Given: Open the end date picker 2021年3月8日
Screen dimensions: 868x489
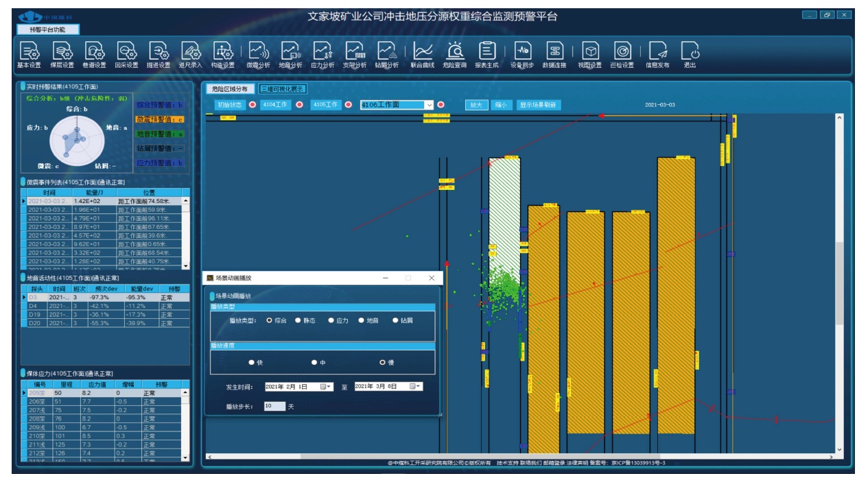Looking at the screenshot, I should pyautogui.click(x=415, y=387).
